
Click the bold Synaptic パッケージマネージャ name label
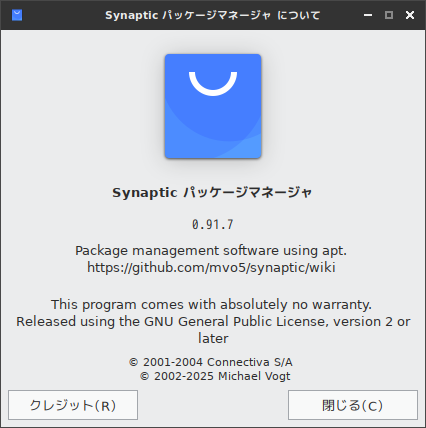[x=212, y=193]
